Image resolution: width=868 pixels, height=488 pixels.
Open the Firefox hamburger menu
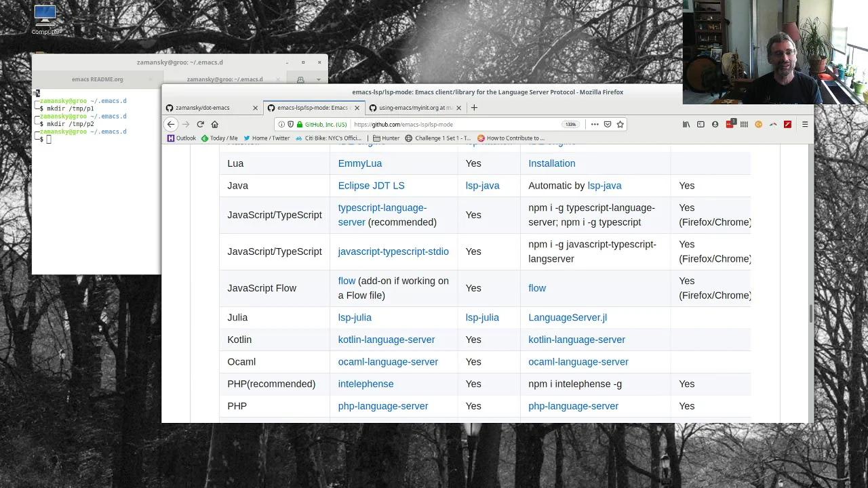805,124
